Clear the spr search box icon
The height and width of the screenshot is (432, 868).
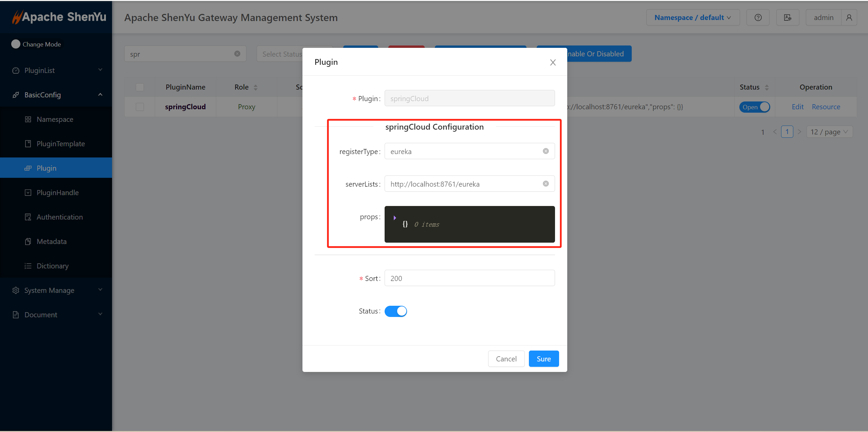pos(237,54)
